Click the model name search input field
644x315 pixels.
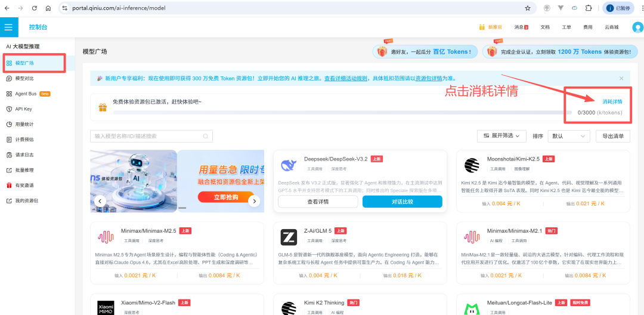tap(175, 136)
